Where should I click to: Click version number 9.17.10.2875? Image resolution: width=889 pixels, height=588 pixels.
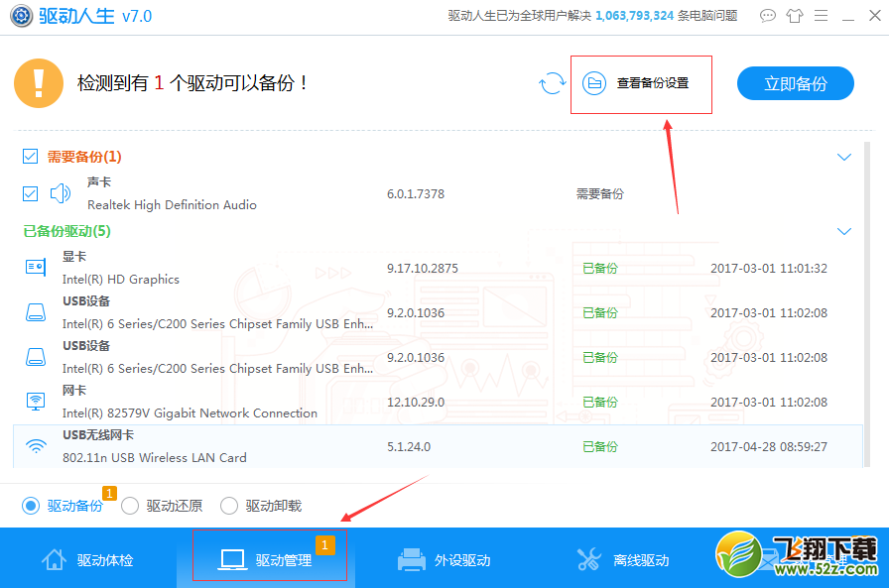pos(423,268)
